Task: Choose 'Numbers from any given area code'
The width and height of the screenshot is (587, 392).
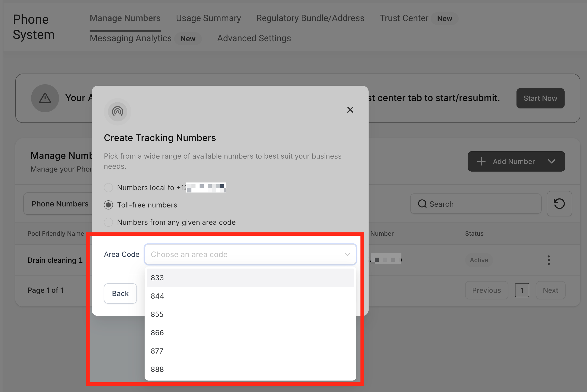Action: (108, 222)
